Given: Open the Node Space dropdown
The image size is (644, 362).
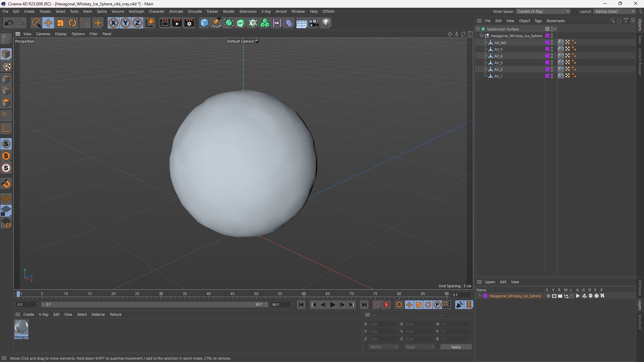Looking at the screenshot, I should tap(543, 11).
